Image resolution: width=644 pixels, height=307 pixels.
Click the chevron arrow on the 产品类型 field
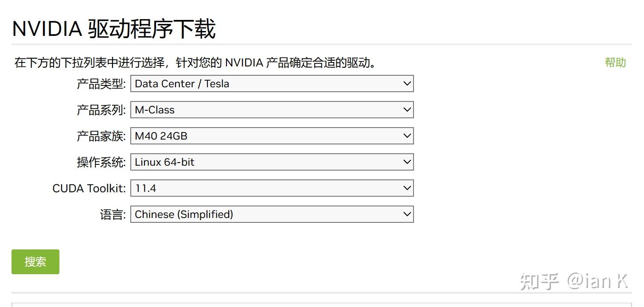(x=407, y=84)
